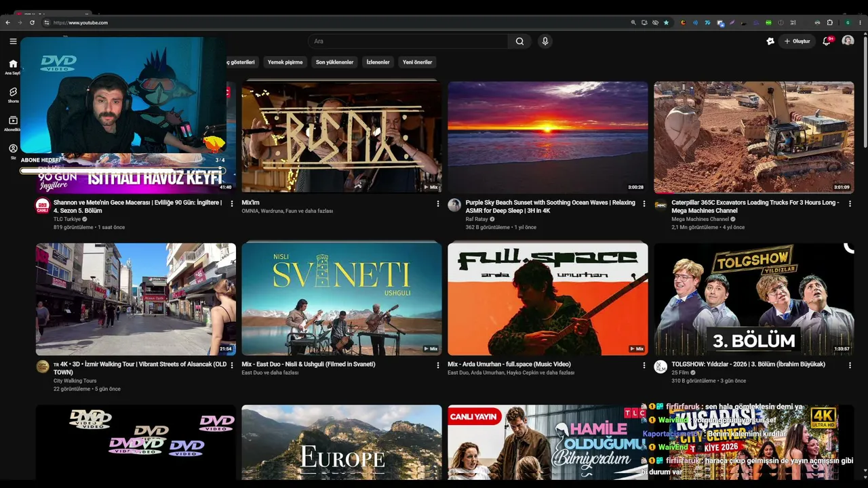The height and width of the screenshot is (488, 868).
Task: Open the YouTube account avatar menu
Action: [x=848, y=41]
